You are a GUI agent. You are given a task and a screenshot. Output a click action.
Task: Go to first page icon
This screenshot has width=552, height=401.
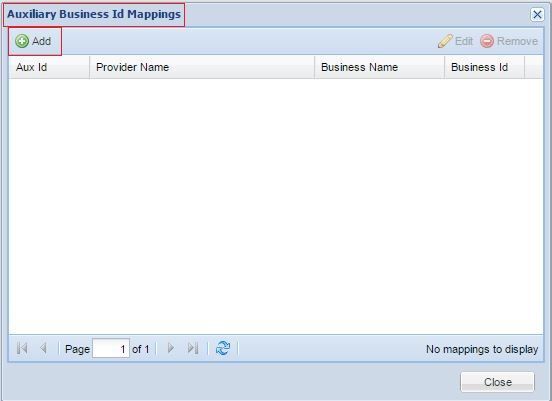tap(22, 349)
